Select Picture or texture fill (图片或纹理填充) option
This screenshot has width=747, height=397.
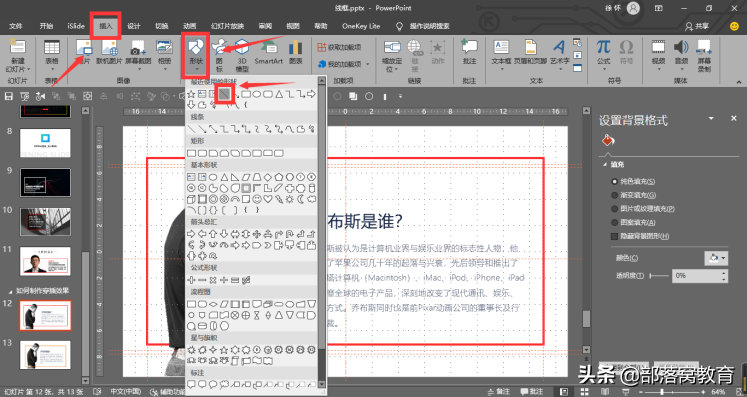pyautogui.click(x=615, y=209)
